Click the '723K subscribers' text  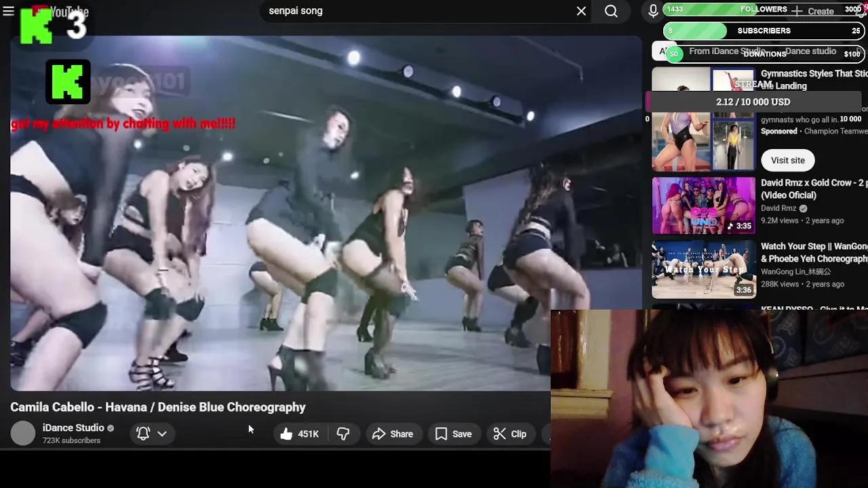coord(71,441)
